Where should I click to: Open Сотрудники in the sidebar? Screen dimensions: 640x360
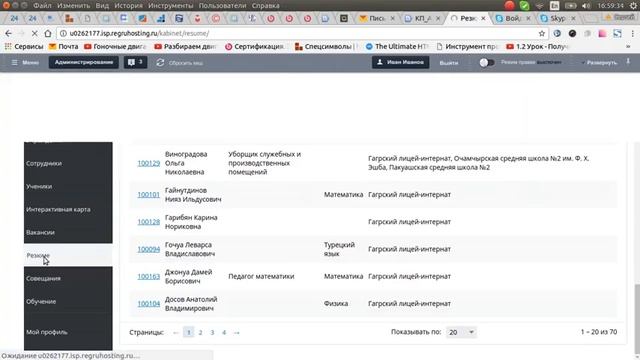(68, 163)
